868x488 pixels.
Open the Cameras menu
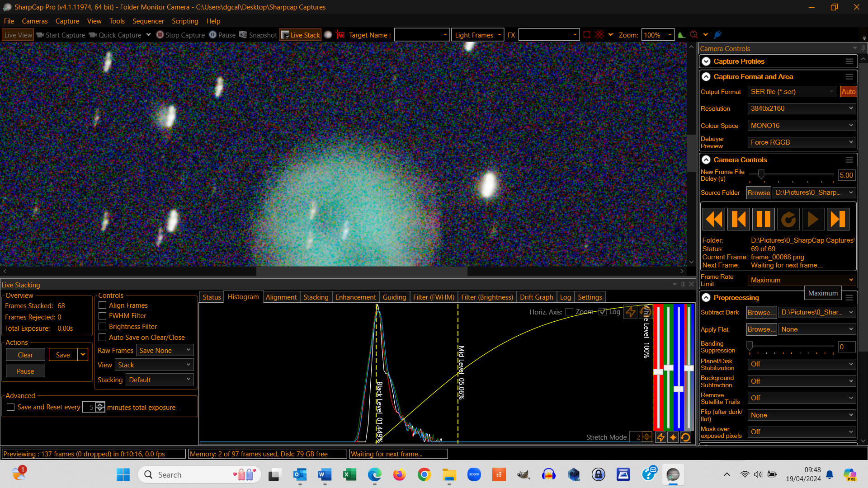[x=35, y=21]
